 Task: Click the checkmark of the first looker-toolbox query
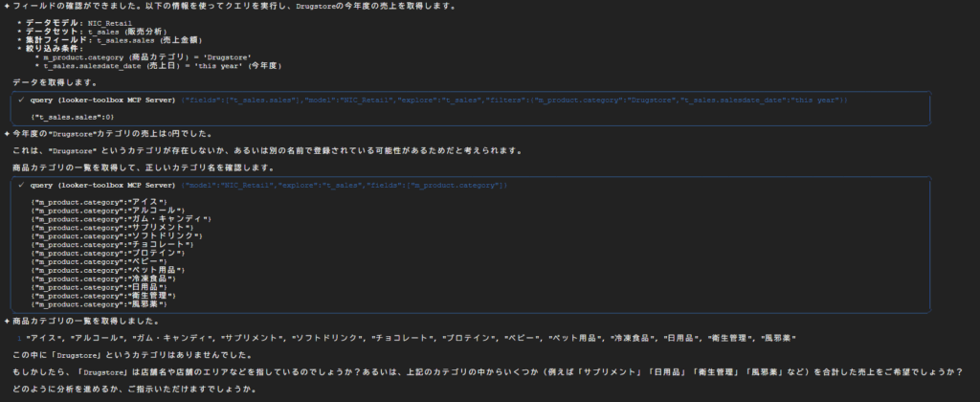coord(22,100)
